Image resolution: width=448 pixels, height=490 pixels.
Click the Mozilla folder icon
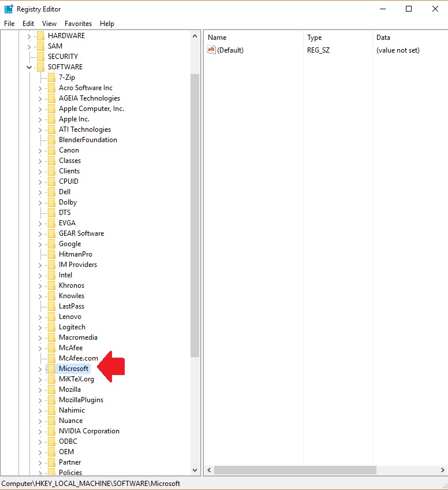click(x=51, y=389)
